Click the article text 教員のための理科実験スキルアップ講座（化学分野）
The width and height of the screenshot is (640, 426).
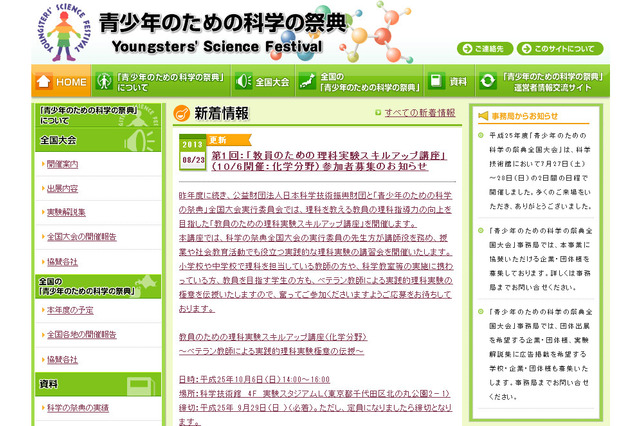273,337
